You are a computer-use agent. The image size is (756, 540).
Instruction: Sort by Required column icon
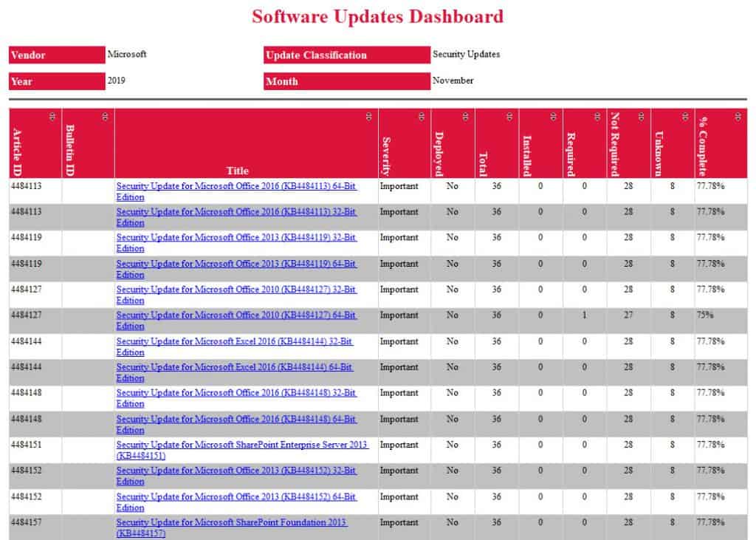tap(597, 116)
